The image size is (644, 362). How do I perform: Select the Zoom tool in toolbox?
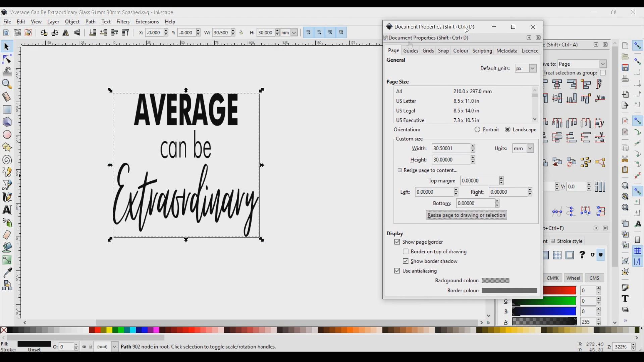(7, 84)
